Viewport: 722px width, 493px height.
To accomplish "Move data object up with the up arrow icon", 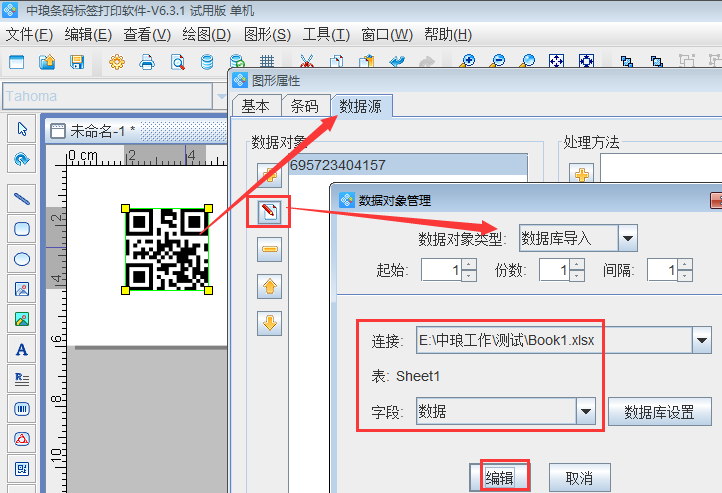I will point(269,287).
